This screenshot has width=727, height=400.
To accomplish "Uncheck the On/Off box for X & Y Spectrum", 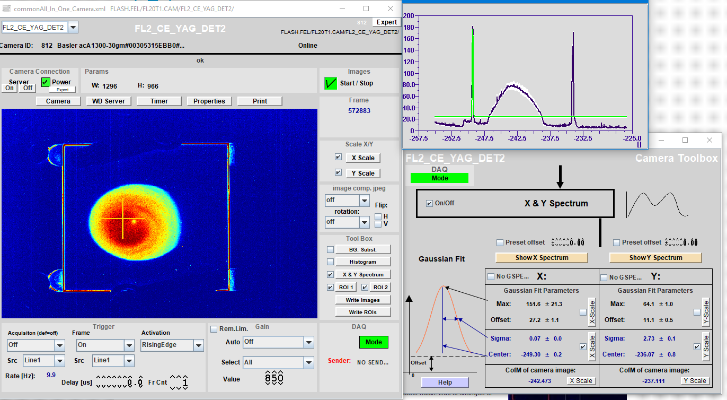I will tap(430, 203).
